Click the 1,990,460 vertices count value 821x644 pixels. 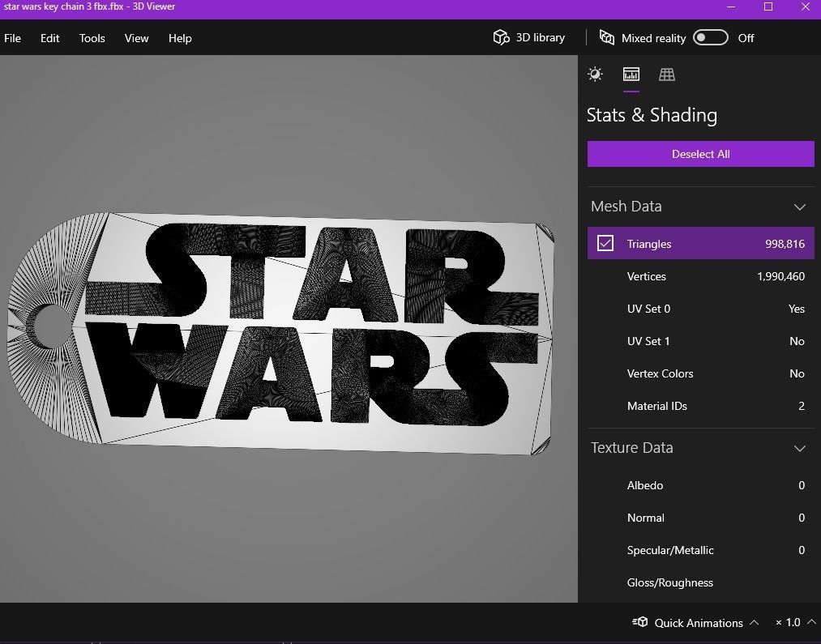(x=780, y=276)
